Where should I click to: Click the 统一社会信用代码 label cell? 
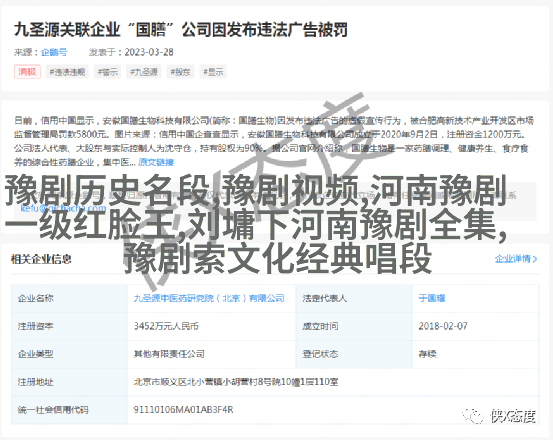pos(69,410)
